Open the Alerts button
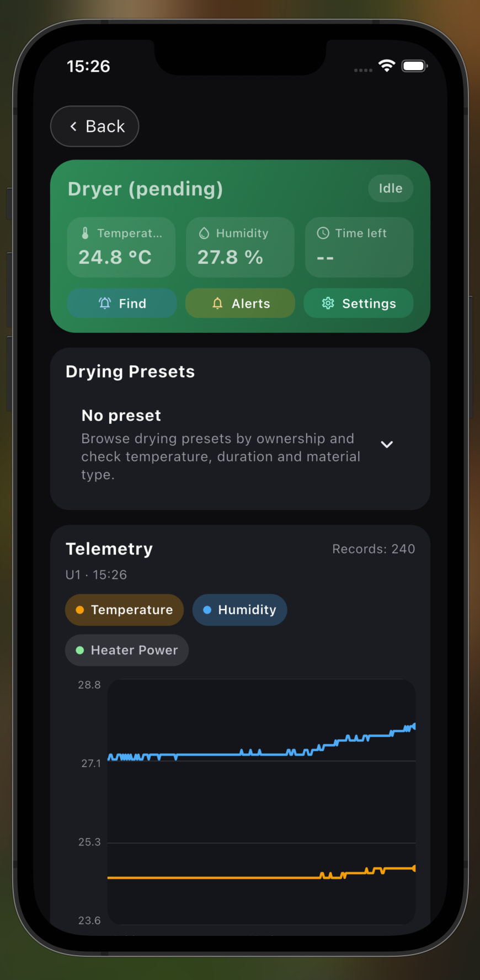Viewport: 480px width, 980px height. pyautogui.click(x=240, y=303)
